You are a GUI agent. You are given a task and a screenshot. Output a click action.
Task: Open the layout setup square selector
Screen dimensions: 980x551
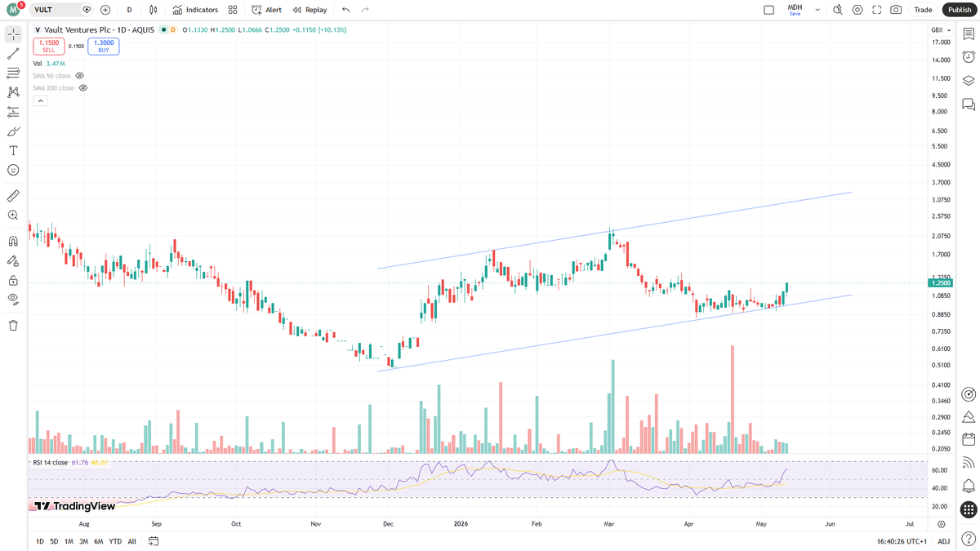tap(768, 10)
